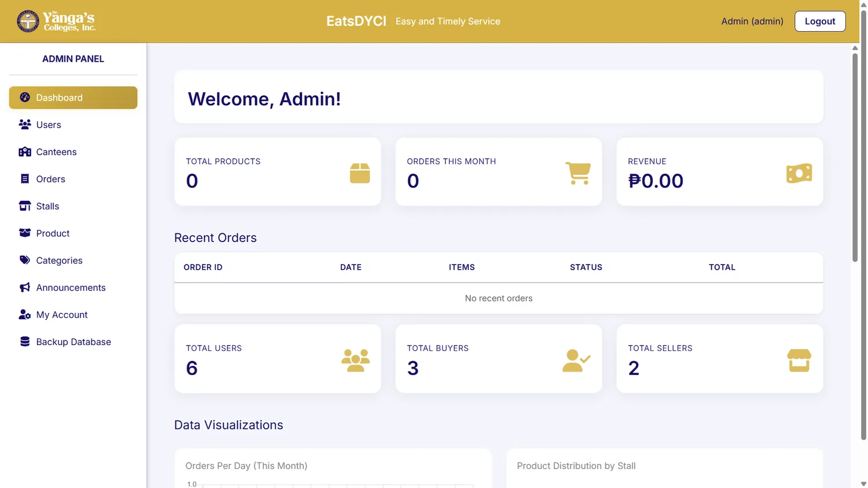Click the ITEMS column header
The height and width of the screenshot is (488, 868).
click(x=462, y=267)
